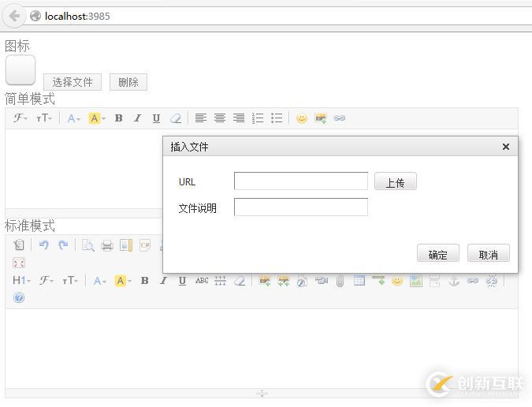Click eraser remove-format icon in simple mode toolbar

(x=176, y=118)
